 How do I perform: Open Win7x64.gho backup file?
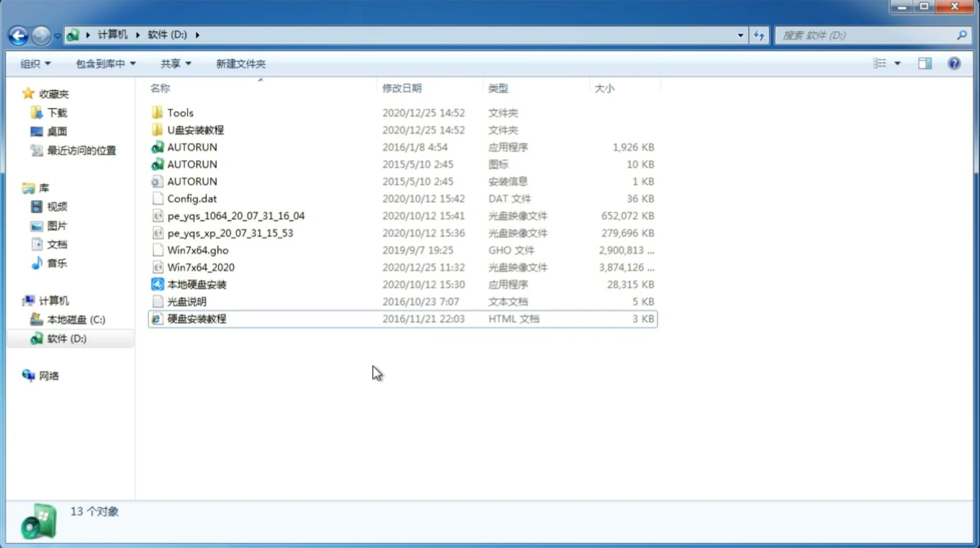[197, 250]
